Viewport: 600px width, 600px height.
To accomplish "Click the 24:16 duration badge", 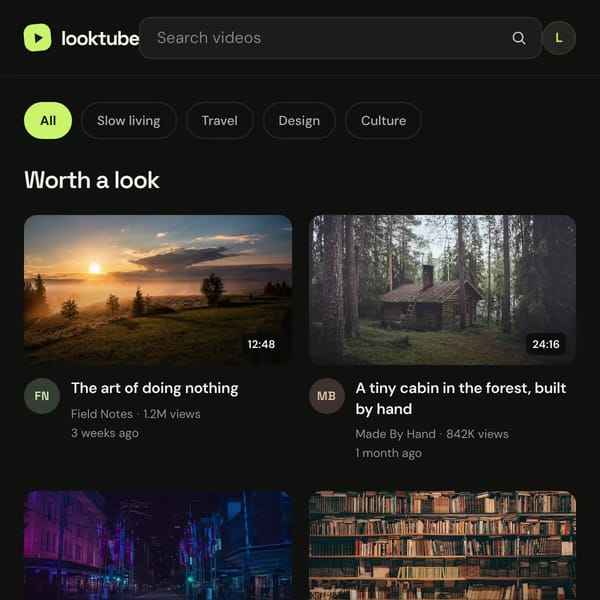I will pyautogui.click(x=546, y=344).
